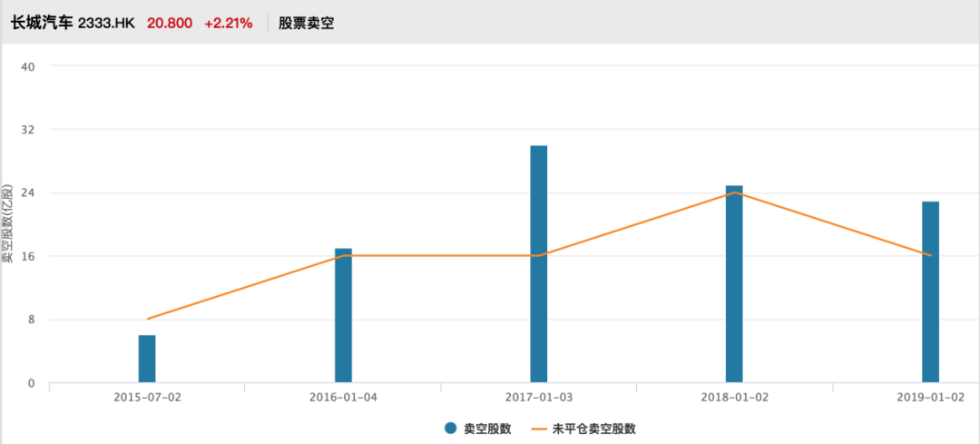Click the change value +2.21%
Image resolution: width=980 pixels, height=444 pixels.
click(228, 24)
